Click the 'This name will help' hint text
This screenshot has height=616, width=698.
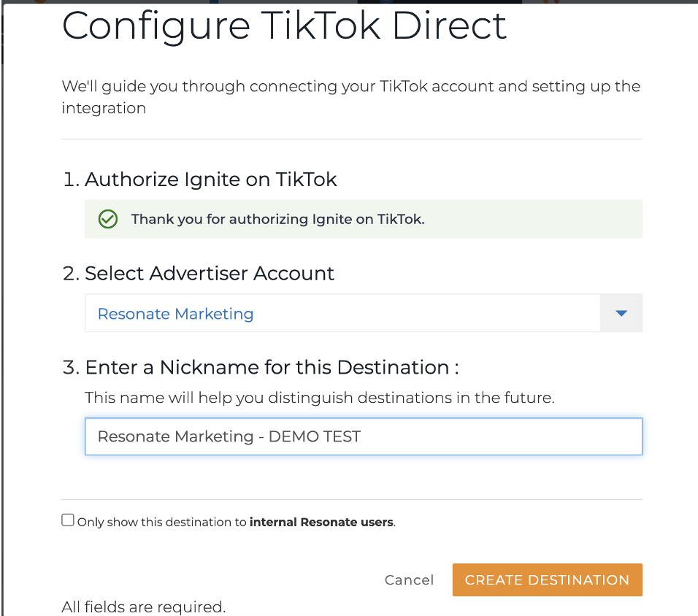point(320,398)
